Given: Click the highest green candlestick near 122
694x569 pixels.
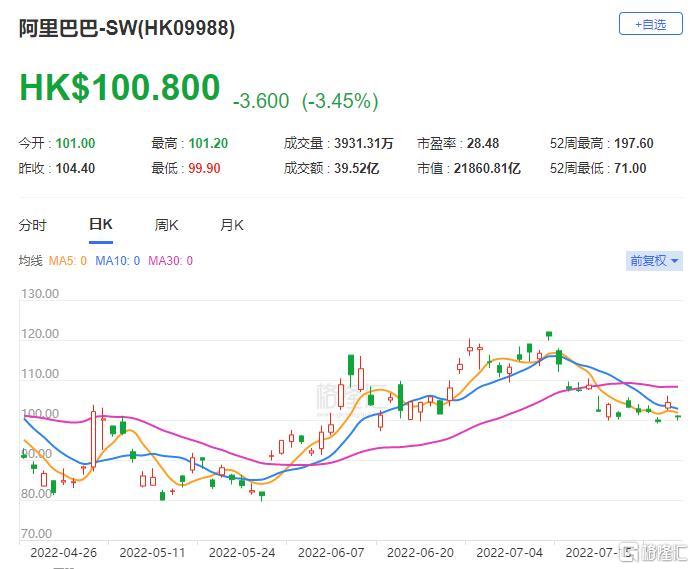Looking at the screenshot, I should (549, 335).
